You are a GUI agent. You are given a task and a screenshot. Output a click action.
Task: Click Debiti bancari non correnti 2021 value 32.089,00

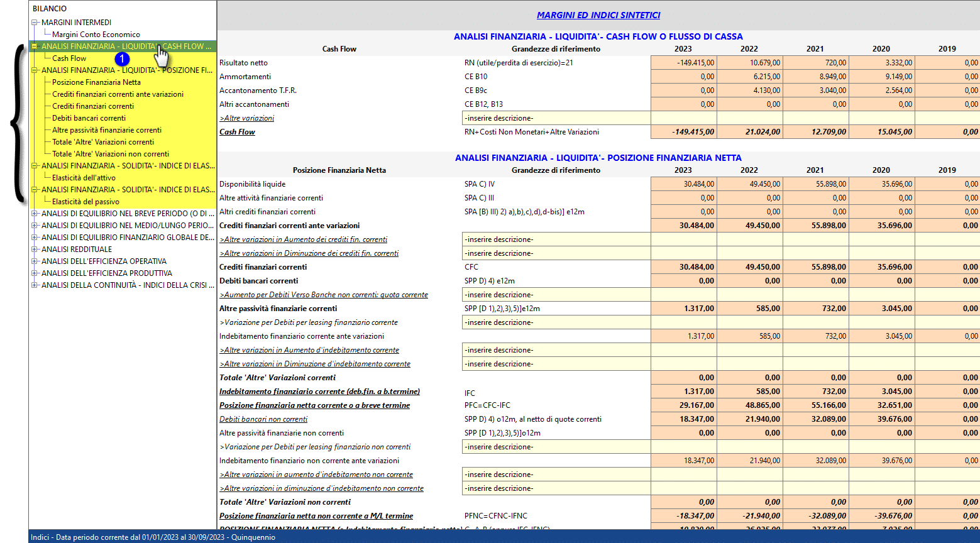[816, 419]
